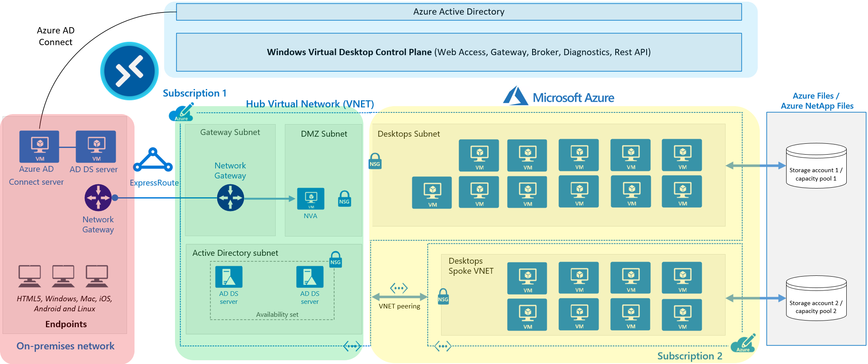
Task: Click the rightmost endpoint computer icon
Action: pyautogui.click(x=97, y=276)
